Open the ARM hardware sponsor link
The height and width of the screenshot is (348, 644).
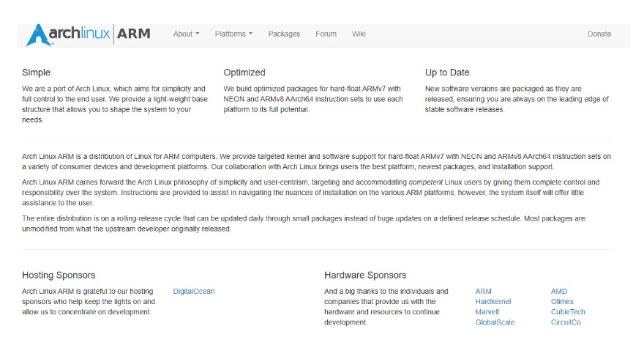coord(484,292)
